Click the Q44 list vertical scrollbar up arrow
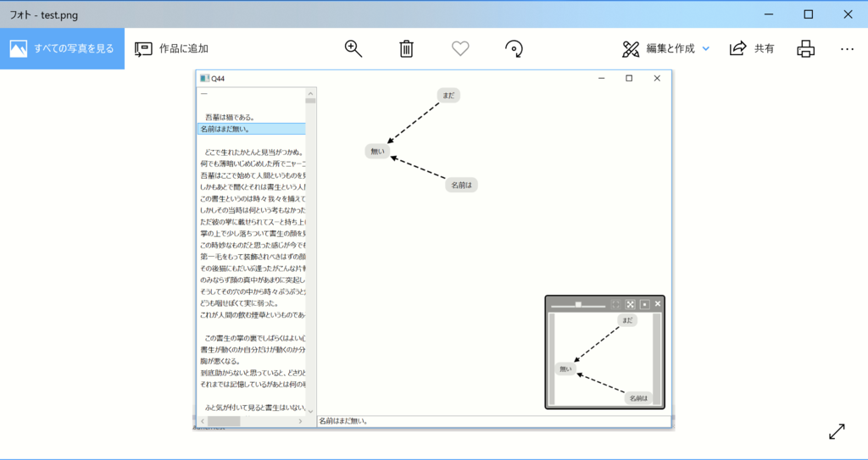This screenshot has height=460, width=868. coord(310,93)
